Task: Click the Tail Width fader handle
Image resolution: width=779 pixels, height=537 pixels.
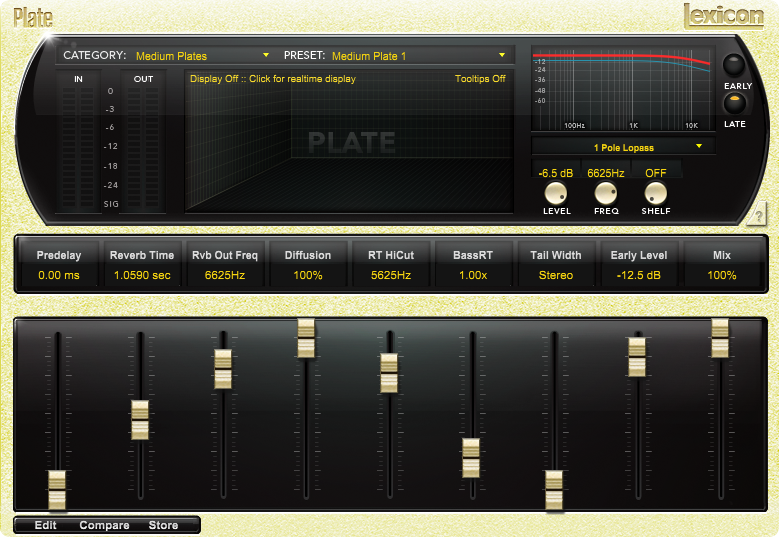Action: click(554, 490)
